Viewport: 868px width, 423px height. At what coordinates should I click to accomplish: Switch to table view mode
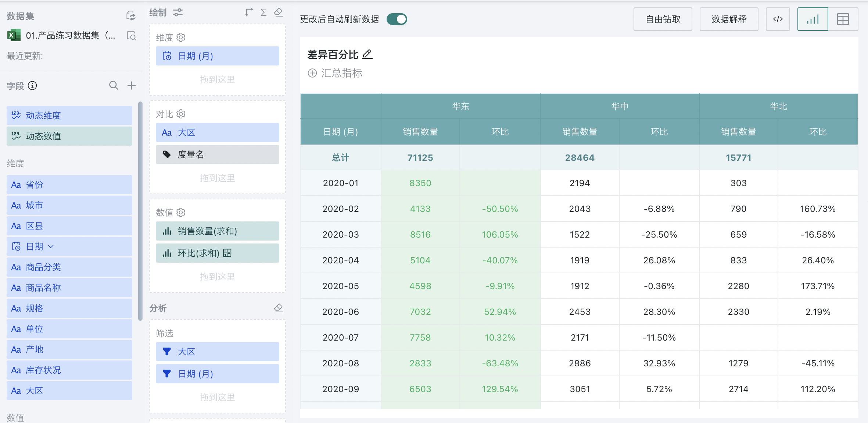(843, 19)
